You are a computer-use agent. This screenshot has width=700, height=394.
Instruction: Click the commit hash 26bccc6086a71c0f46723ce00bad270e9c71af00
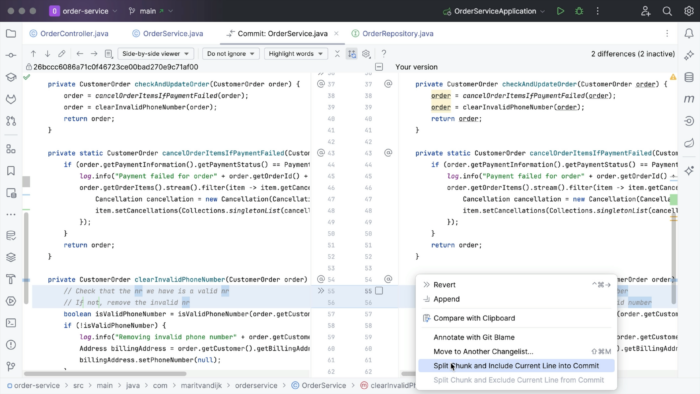(116, 67)
